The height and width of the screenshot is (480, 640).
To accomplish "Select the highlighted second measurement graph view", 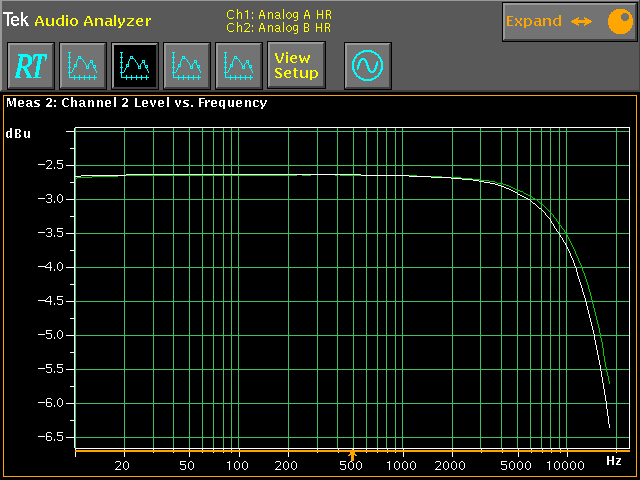I will (x=134, y=66).
